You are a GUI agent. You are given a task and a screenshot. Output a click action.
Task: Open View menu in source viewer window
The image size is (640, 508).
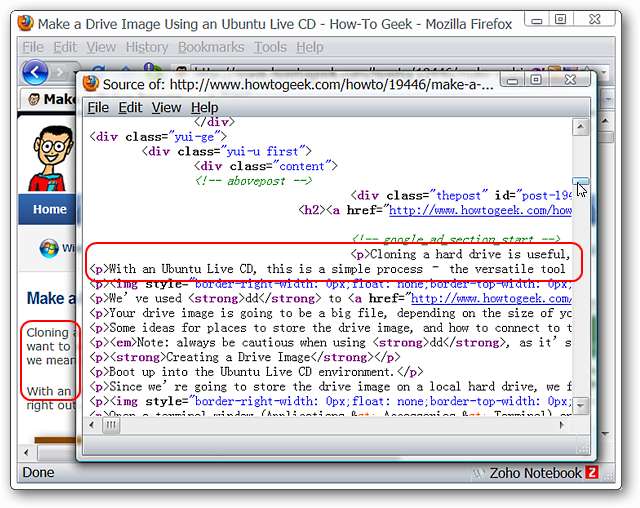166,108
